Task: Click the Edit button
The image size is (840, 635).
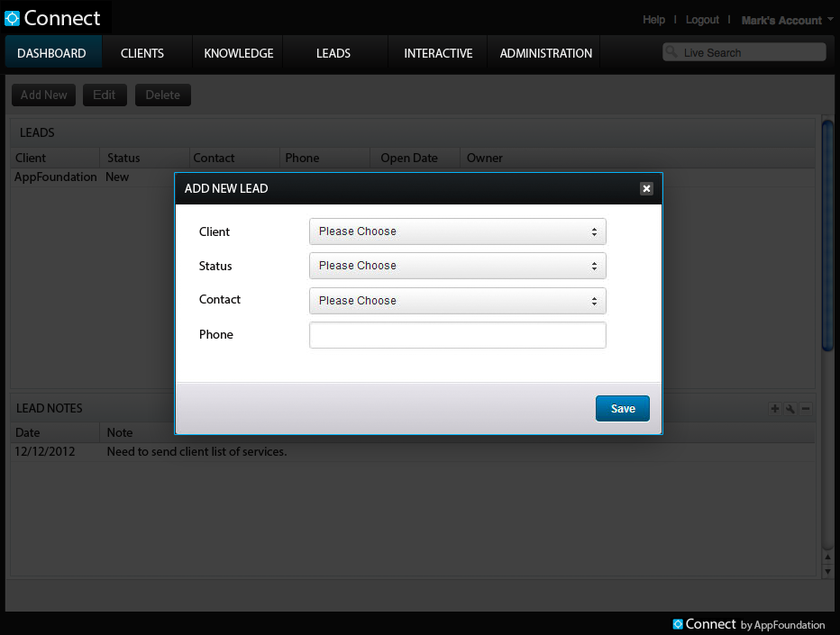Action: click(105, 95)
